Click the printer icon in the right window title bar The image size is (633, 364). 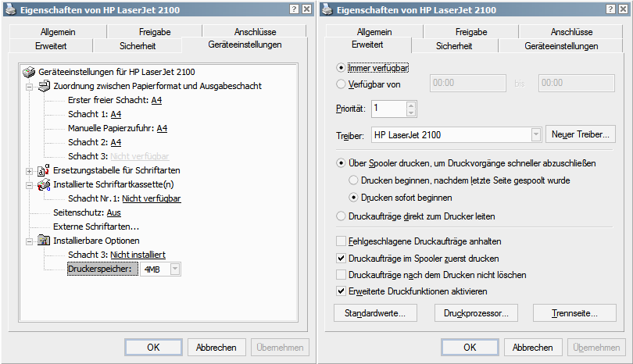tap(328, 9)
